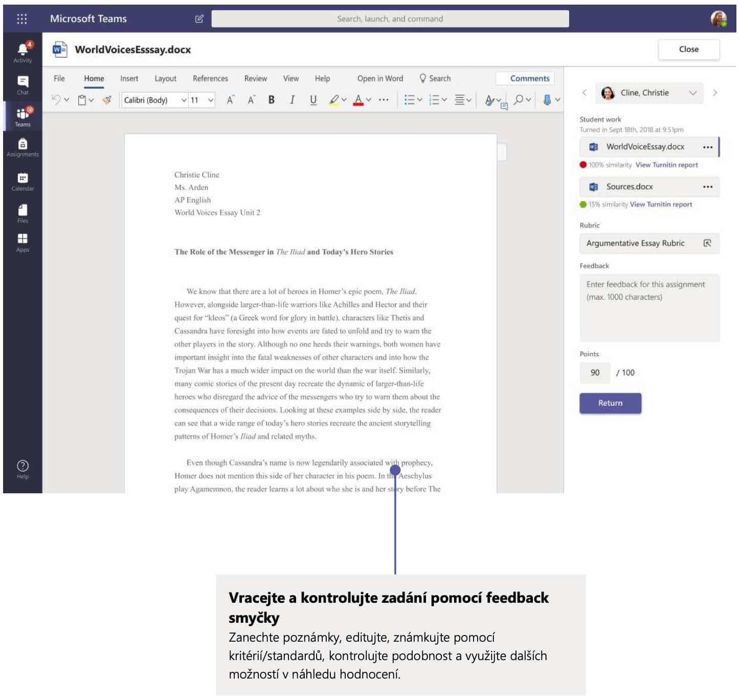
Task: Select the Format Painter tool
Action: [107, 100]
